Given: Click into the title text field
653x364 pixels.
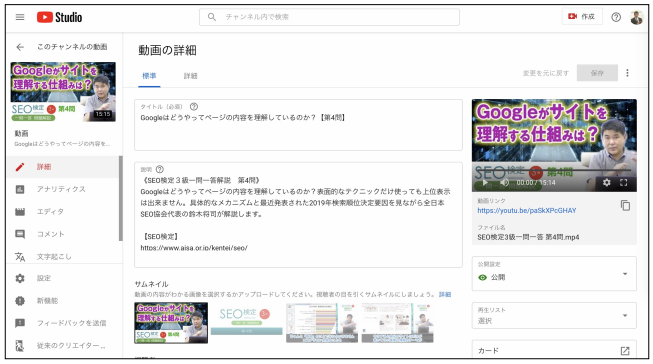Looking at the screenshot, I should coord(298,125).
